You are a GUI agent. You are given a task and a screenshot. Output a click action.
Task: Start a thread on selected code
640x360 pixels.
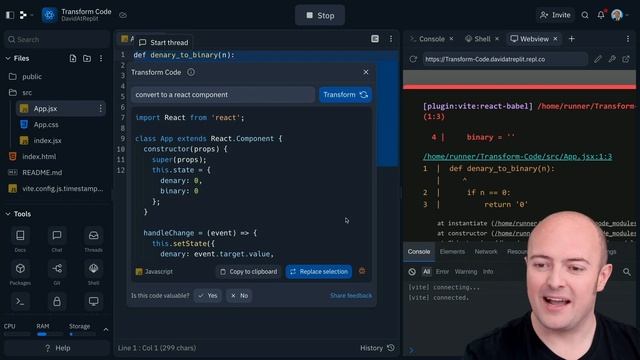pyautogui.click(x=164, y=42)
